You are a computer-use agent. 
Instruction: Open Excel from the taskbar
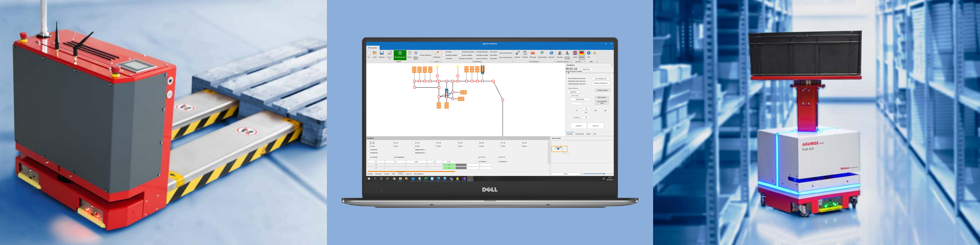coord(426,179)
